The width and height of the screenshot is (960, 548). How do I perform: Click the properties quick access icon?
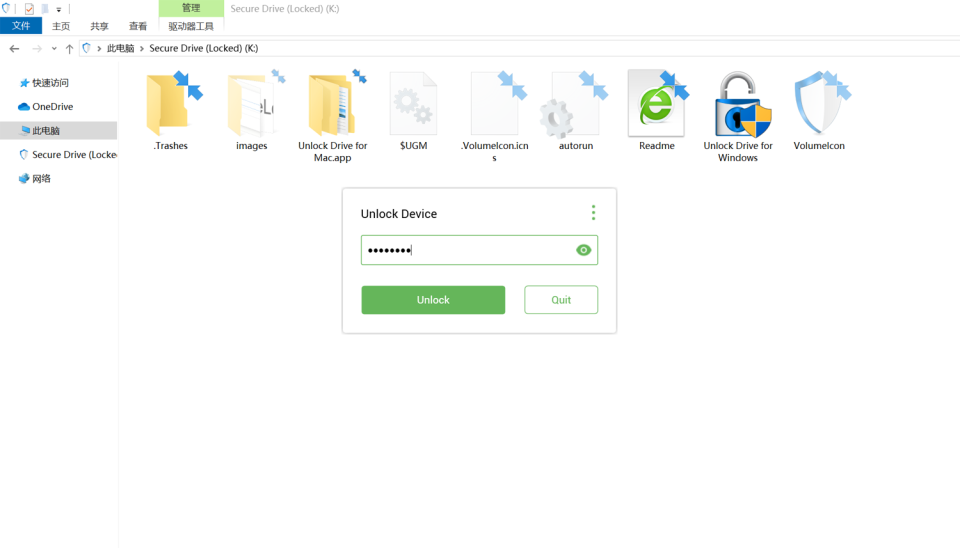coord(29,9)
